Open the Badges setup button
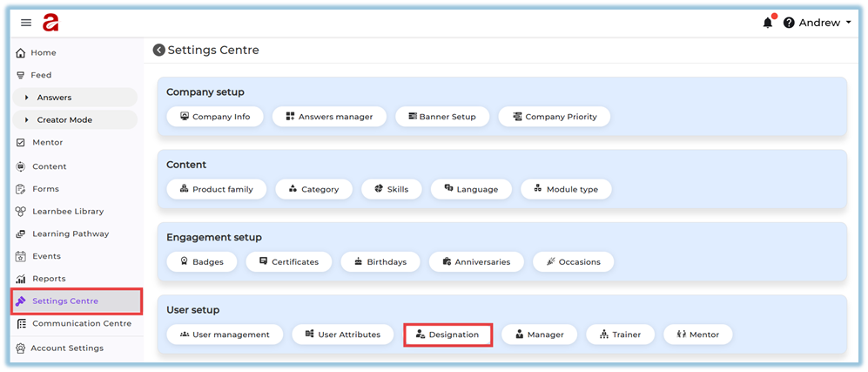Image resolution: width=868 pixels, height=372 pixels. click(x=201, y=261)
